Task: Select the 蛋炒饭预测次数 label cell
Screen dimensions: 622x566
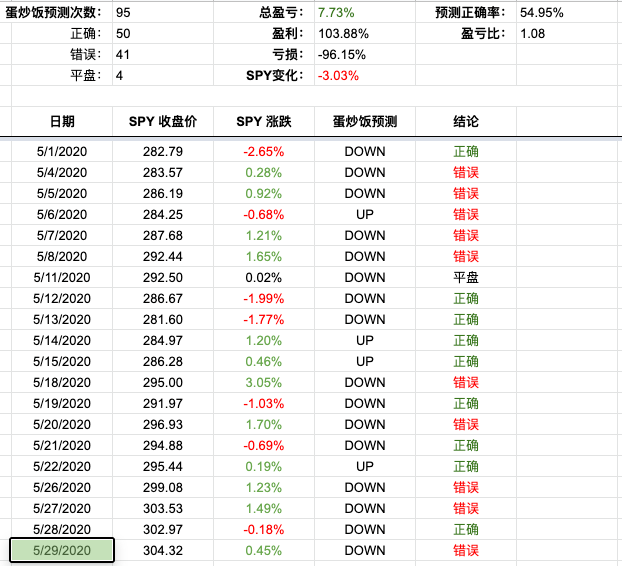Action: pos(53,12)
